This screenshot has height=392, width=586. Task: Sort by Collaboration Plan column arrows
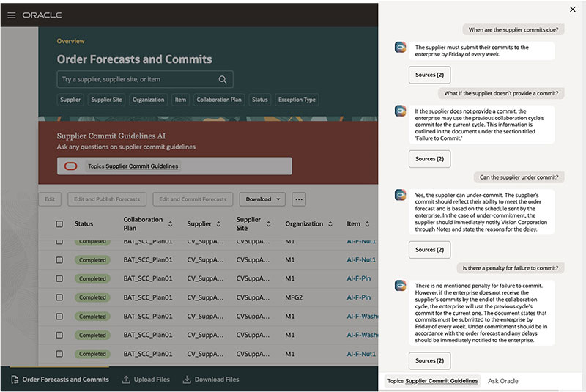point(171,223)
